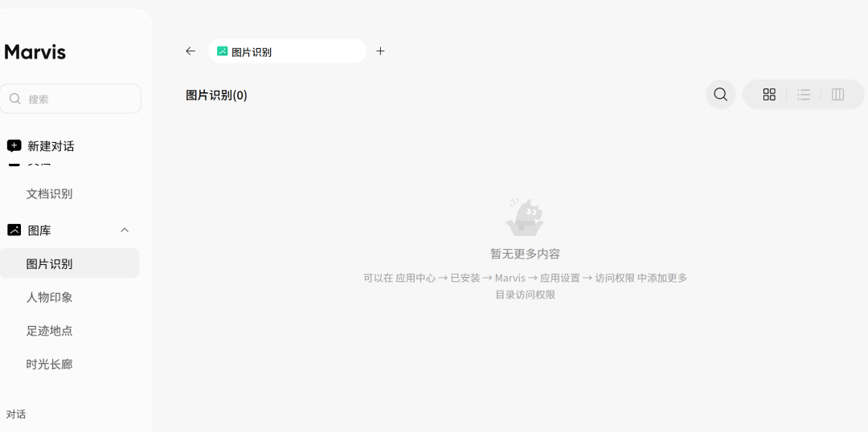Click the 对话 section label

tap(16, 414)
